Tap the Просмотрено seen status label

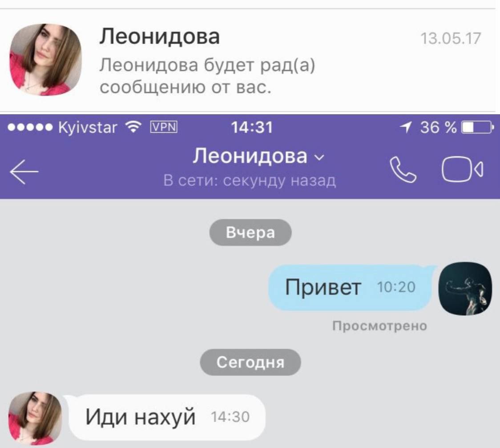tap(379, 326)
